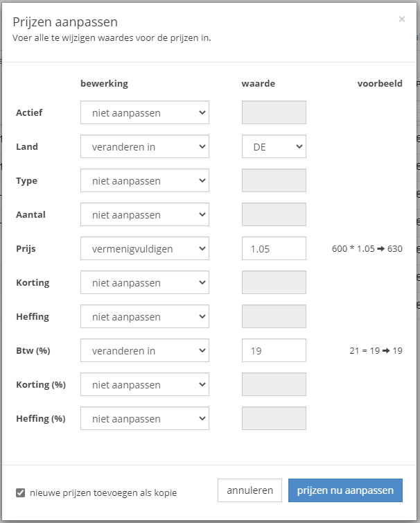Close the Prijzen aanpassen dialog
The height and width of the screenshot is (523, 420).
coord(402,19)
